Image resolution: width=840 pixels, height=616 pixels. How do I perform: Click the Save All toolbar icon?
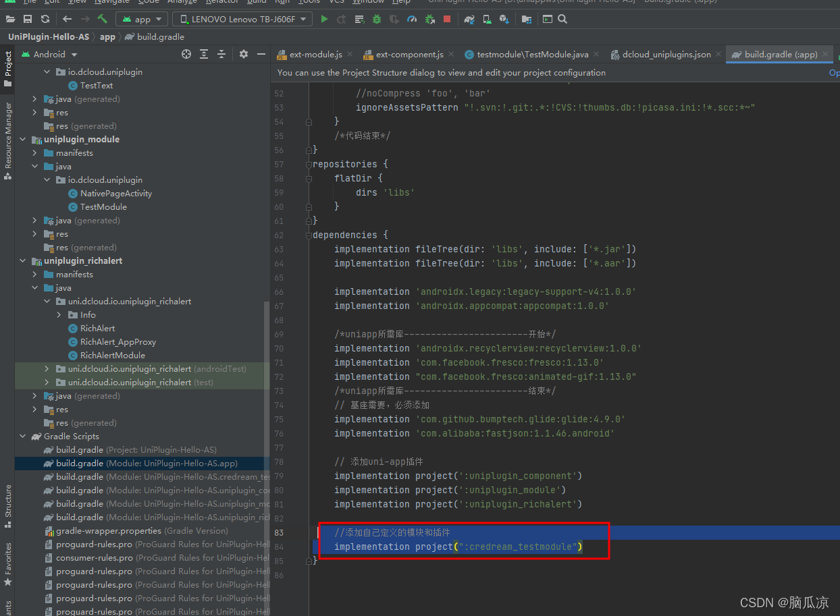[x=28, y=19]
